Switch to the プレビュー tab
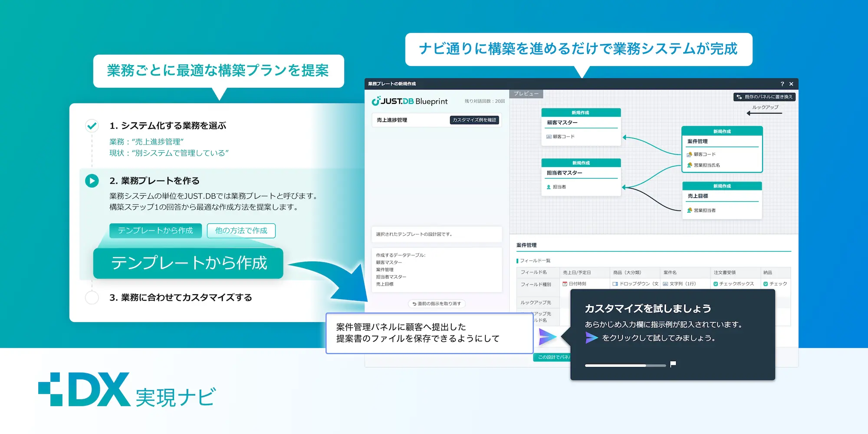This screenshot has width=868, height=434. (x=527, y=94)
